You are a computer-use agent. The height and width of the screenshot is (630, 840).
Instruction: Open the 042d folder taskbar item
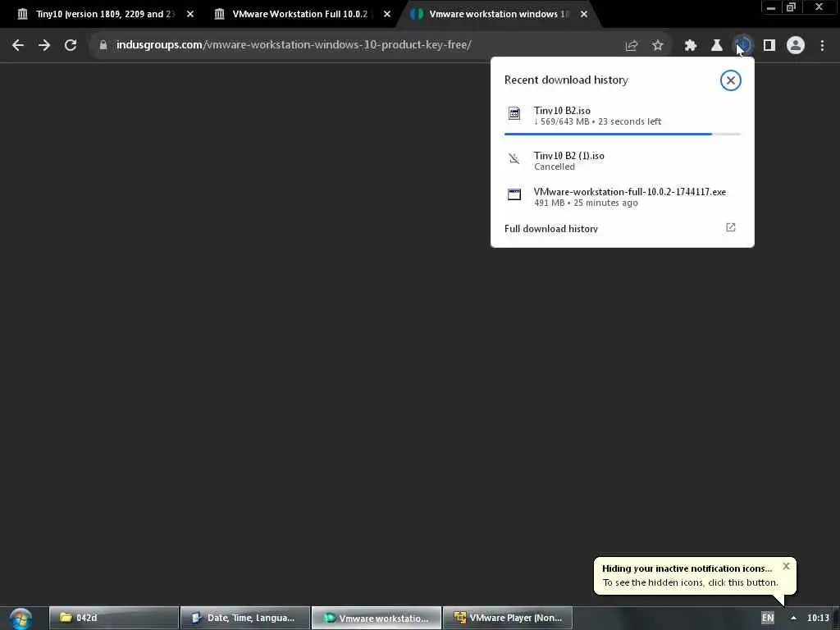coord(113,619)
